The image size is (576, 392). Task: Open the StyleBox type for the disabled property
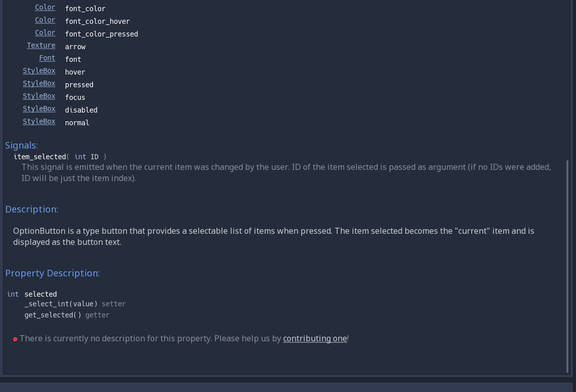[x=39, y=109]
